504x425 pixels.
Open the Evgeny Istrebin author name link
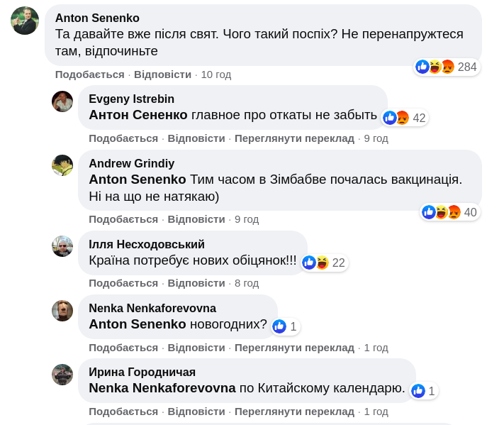(x=131, y=99)
